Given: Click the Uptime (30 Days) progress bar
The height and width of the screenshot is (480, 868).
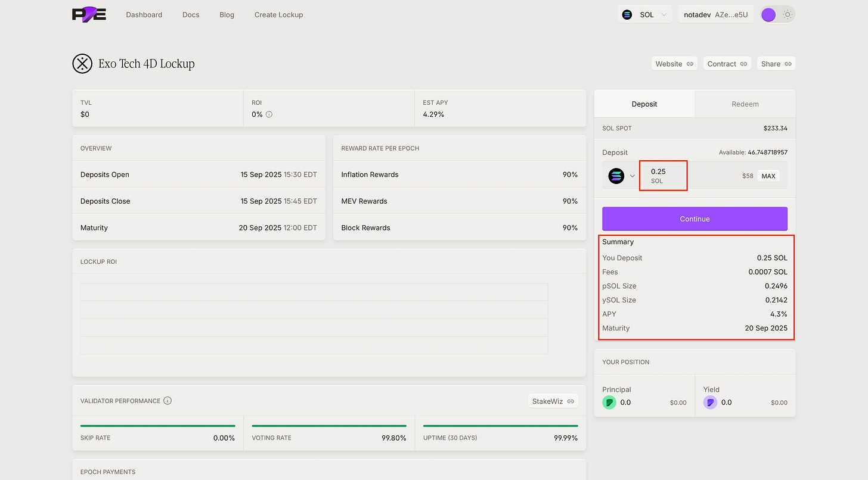Looking at the screenshot, I should [x=501, y=426].
